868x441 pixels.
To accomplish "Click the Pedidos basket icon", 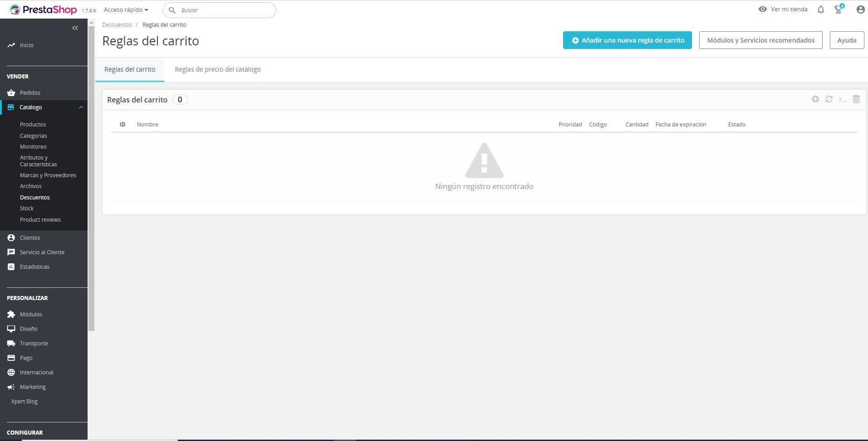I will 11,92.
